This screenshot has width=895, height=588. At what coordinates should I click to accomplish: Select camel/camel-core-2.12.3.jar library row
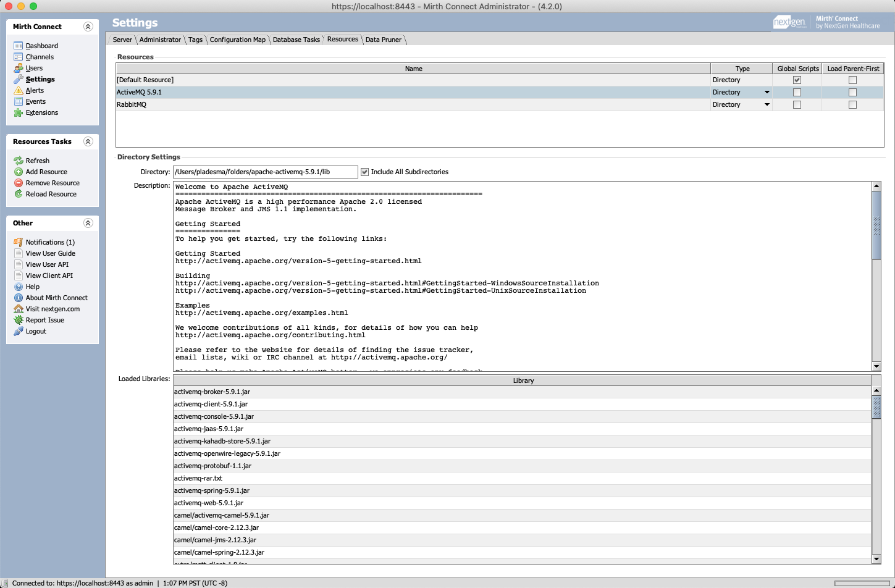click(522, 527)
